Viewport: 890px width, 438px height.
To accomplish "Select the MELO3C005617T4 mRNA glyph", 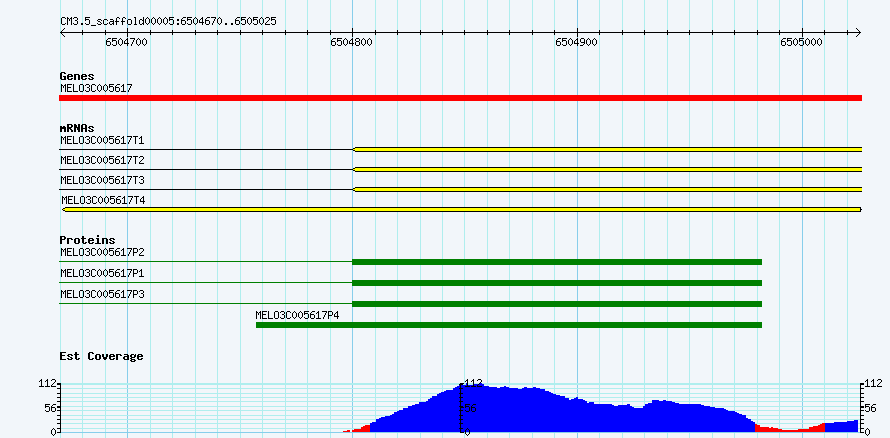I will point(461,209).
